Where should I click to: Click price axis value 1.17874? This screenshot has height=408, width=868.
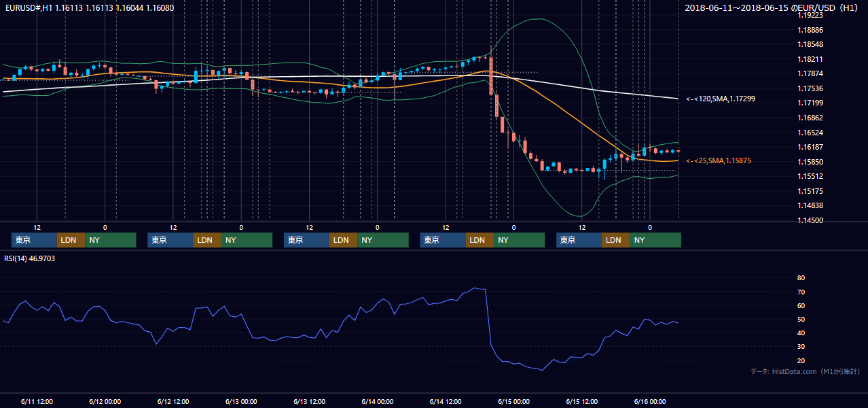[x=810, y=73]
